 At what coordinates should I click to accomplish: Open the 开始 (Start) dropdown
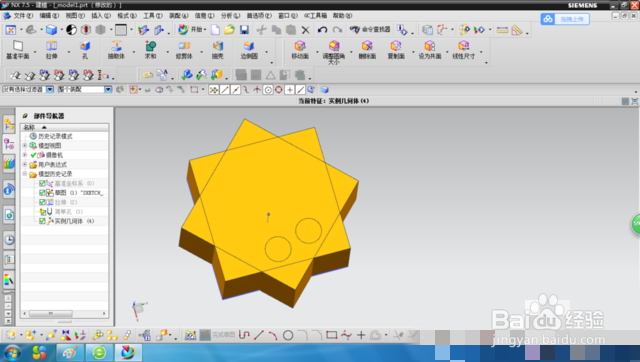pyautogui.click(x=192, y=30)
